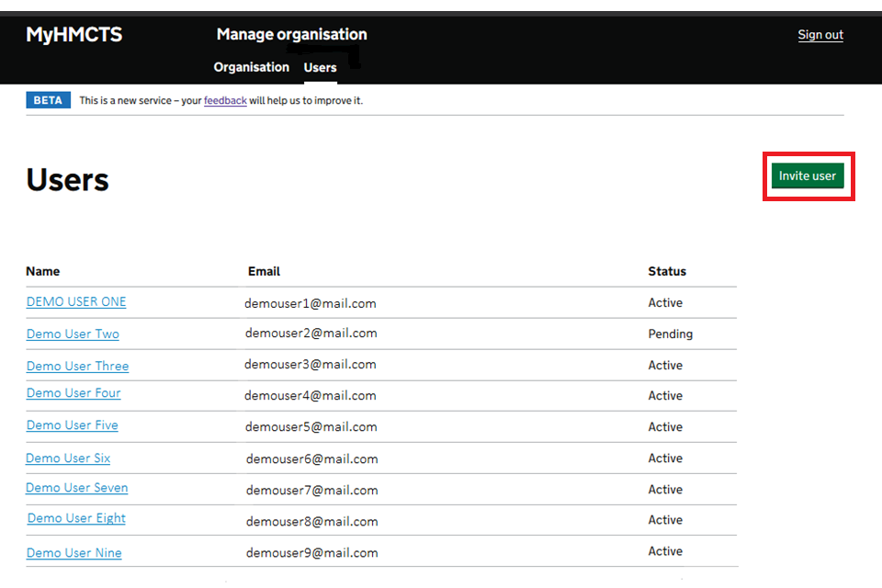Image resolution: width=882 pixels, height=588 pixels.
Task: Open Demo User Three profile
Action: pos(77,366)
